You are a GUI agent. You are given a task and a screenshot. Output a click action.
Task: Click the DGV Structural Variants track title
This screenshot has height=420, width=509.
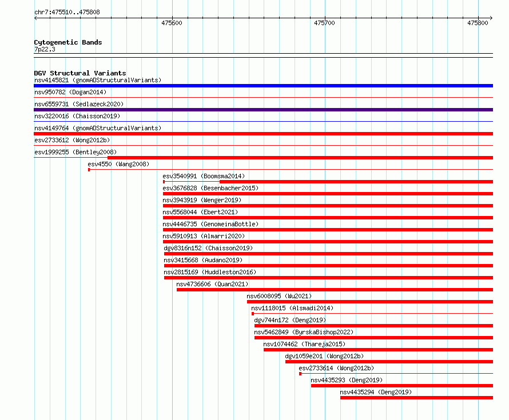click(80, 73)
